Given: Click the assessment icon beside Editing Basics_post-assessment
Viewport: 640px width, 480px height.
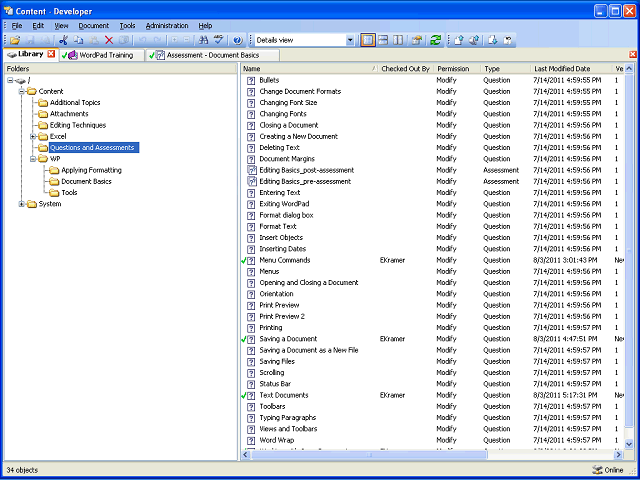Looking at the screenshot, I should coord(251,170).
